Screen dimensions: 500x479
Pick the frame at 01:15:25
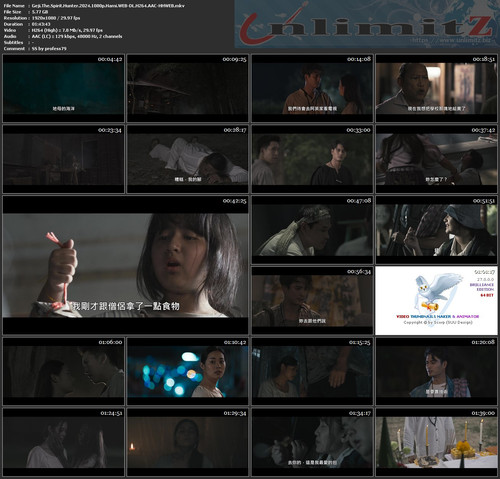click(312, 371)
